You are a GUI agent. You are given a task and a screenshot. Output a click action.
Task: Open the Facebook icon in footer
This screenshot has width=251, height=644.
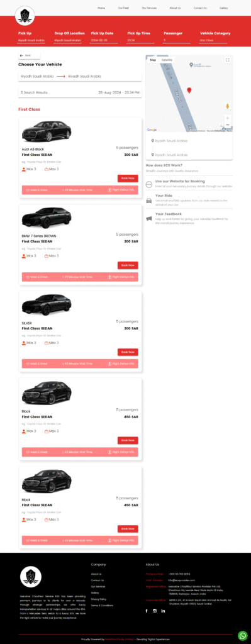coord(147,611)
